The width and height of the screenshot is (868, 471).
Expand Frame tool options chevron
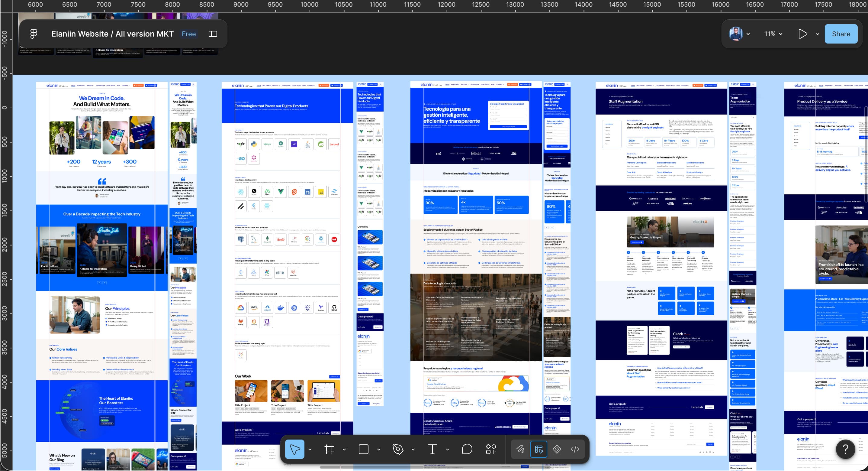coord(344,450)
